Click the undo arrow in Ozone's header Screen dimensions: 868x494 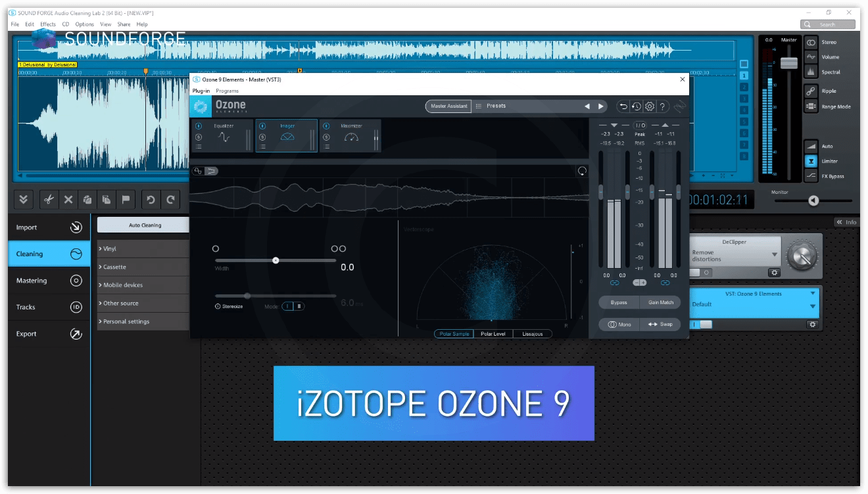(623, 106)
